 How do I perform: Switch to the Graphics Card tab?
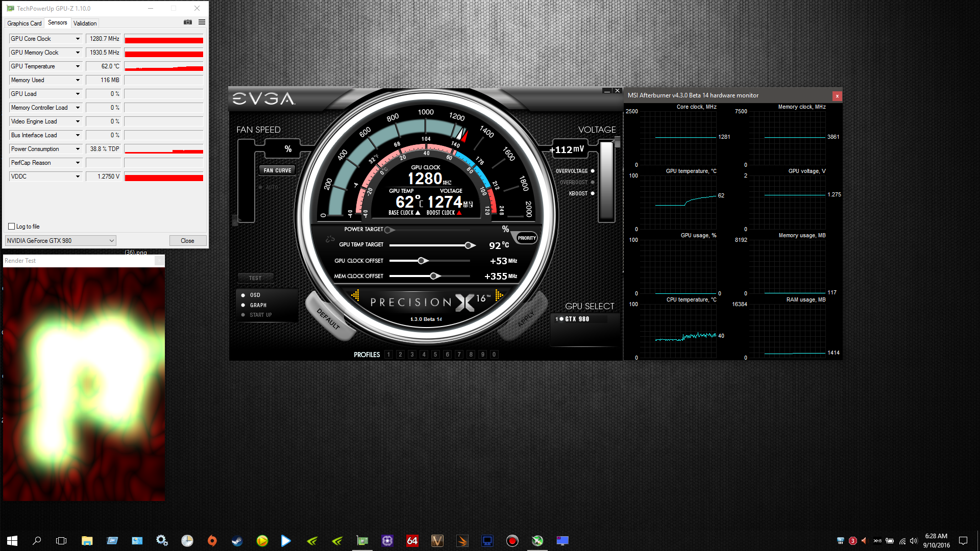[24, 23]
